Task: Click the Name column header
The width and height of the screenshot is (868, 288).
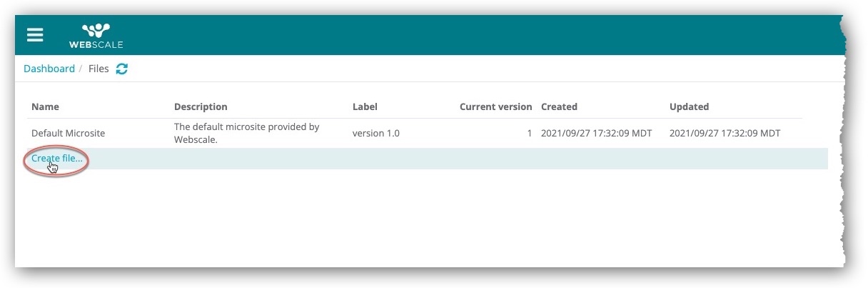Action: click(45, 106)
